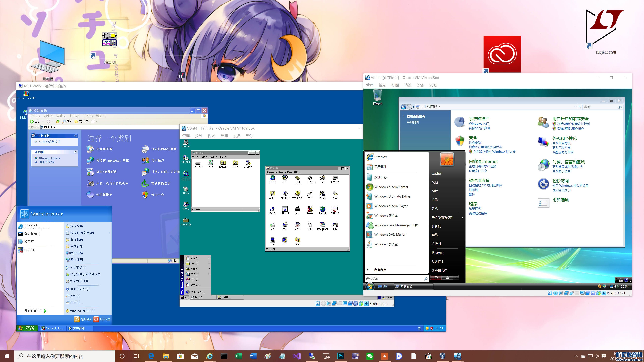Click XP 开始 button in remote desktop
Image resolution: width=644 pixels, height=362 pixels.
tap(27, 328)
